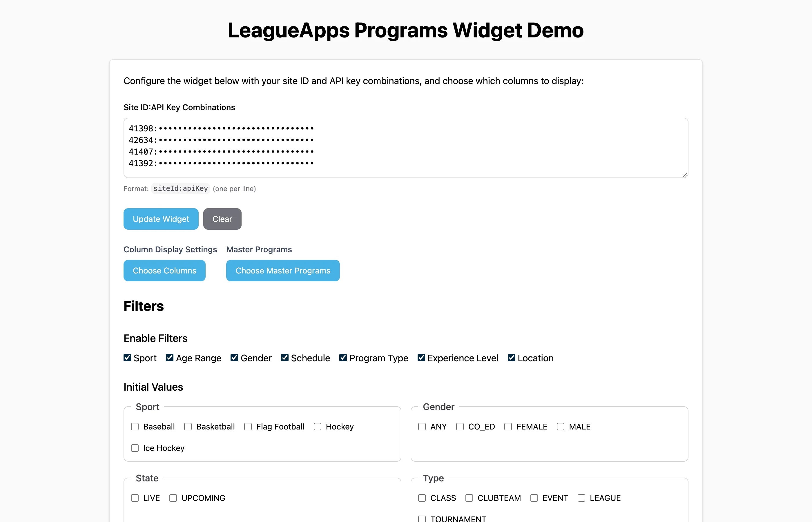Uncheck the Location filter checkbox

click(511, 358)
